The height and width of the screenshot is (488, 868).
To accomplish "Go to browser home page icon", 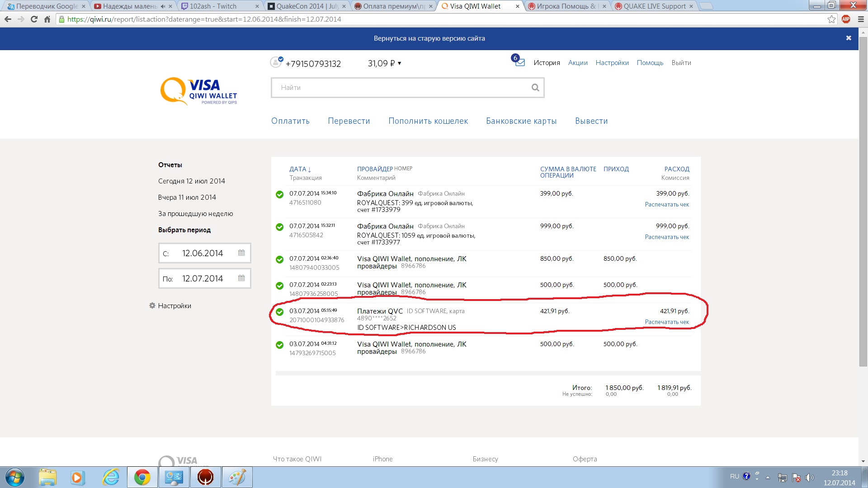I will (47, 19).
